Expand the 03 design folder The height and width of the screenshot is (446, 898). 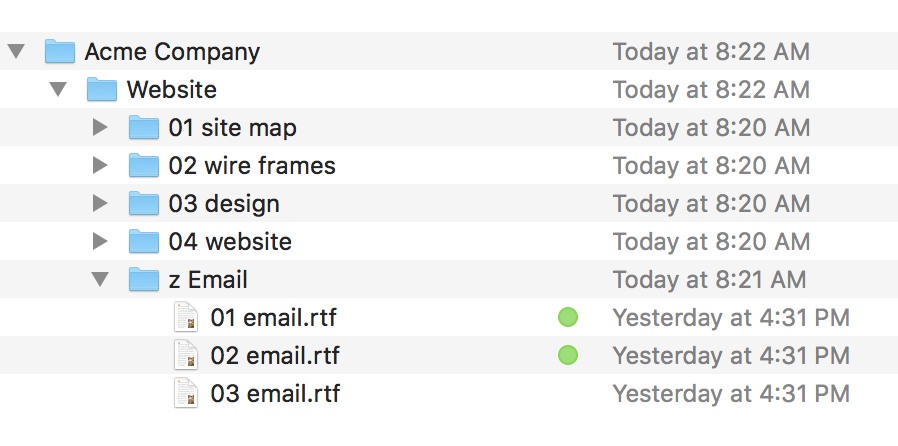tap(100, 204)
